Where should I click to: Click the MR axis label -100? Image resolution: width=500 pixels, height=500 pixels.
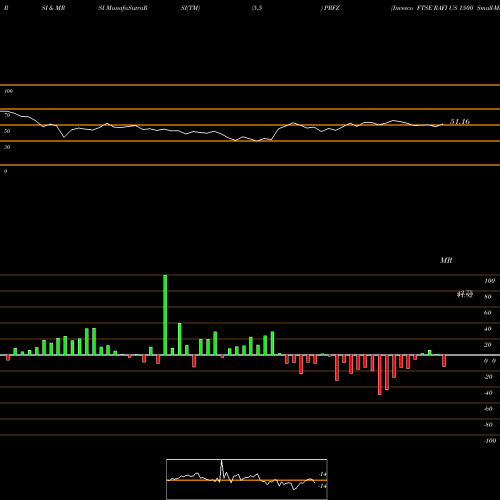point(490,441)
